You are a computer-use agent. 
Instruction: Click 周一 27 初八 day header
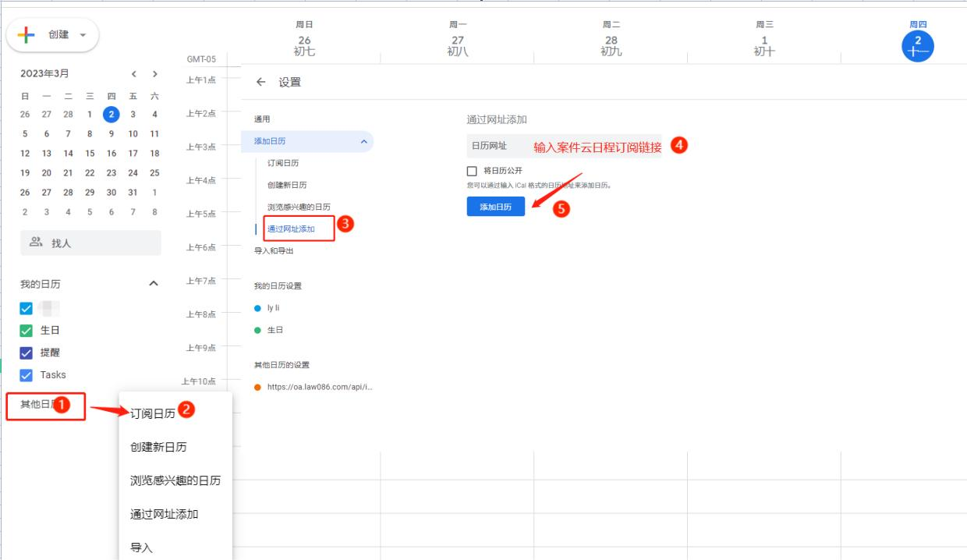tap(458, 40)
